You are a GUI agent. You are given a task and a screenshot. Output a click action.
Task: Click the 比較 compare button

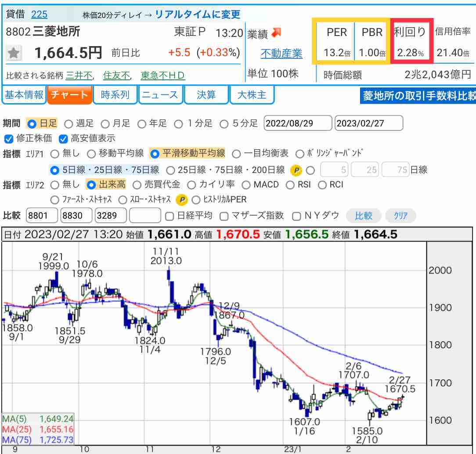[x=364, y=216]
